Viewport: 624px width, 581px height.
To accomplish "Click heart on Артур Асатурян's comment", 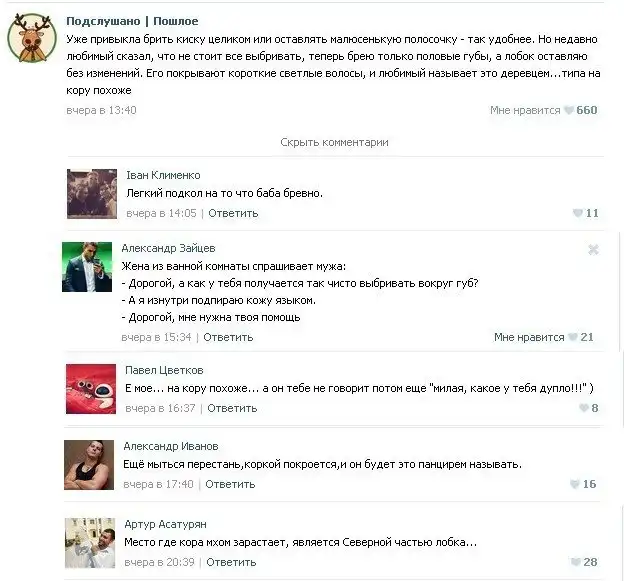I will coord(575,562).
